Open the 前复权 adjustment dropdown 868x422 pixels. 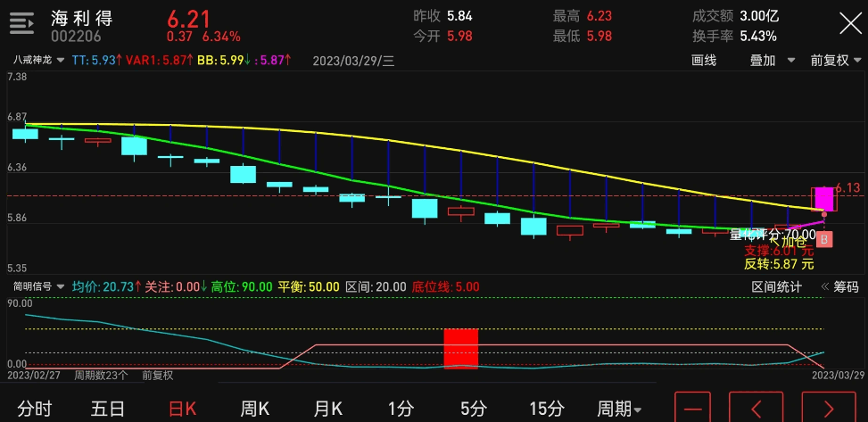[836, 61]
